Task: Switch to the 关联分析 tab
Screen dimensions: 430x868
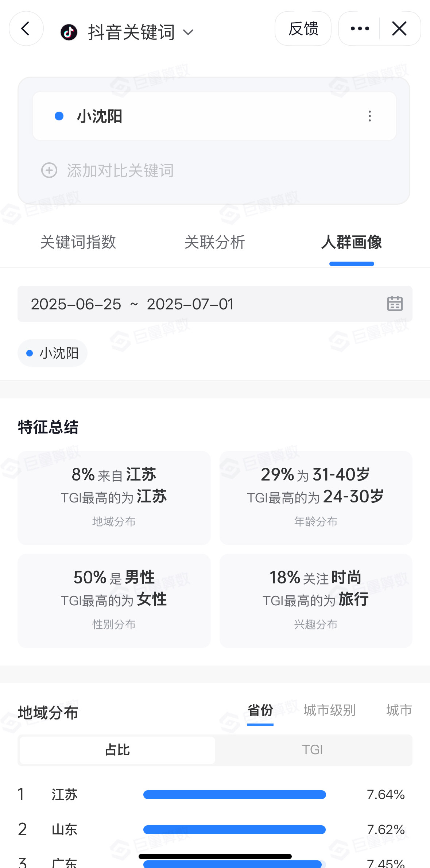Action: point(215,242)
